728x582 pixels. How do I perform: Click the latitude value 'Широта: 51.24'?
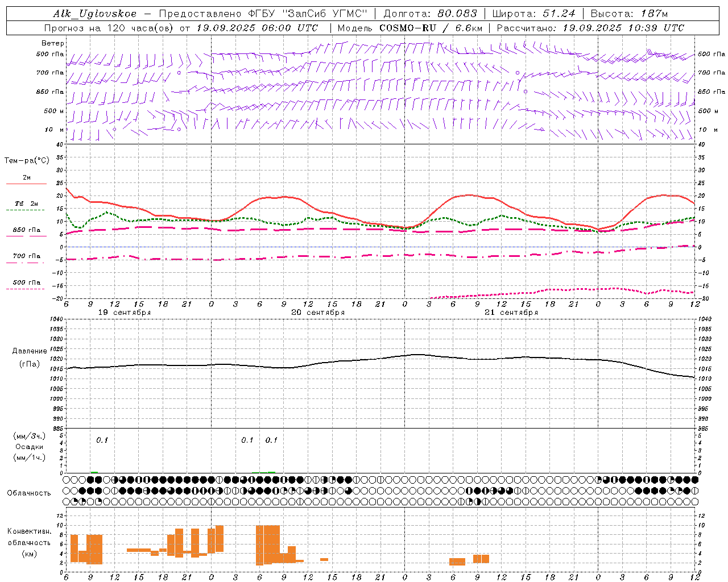533,14
